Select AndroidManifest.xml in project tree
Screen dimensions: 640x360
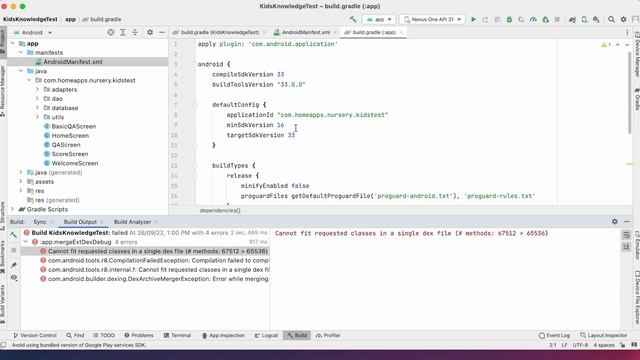pos(73,62)
